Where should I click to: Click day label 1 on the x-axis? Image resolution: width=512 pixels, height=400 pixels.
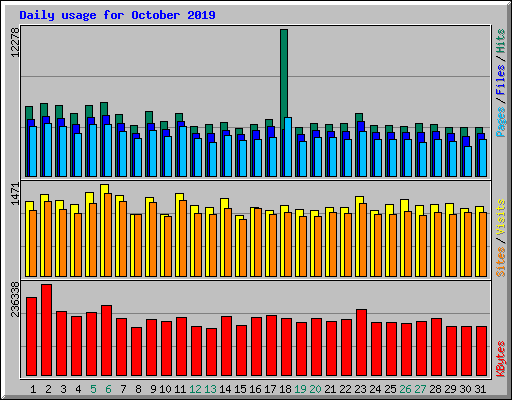point(33,389)
